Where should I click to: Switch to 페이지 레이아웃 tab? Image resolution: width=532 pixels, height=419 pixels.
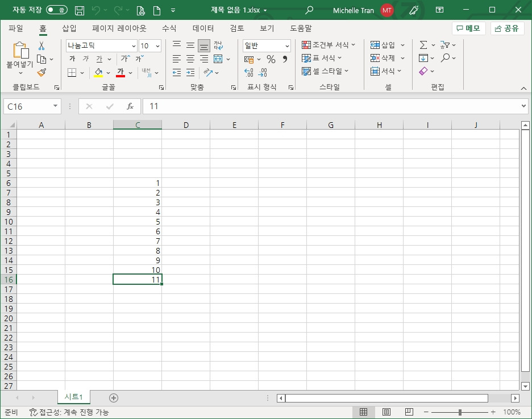coord(119,28)
